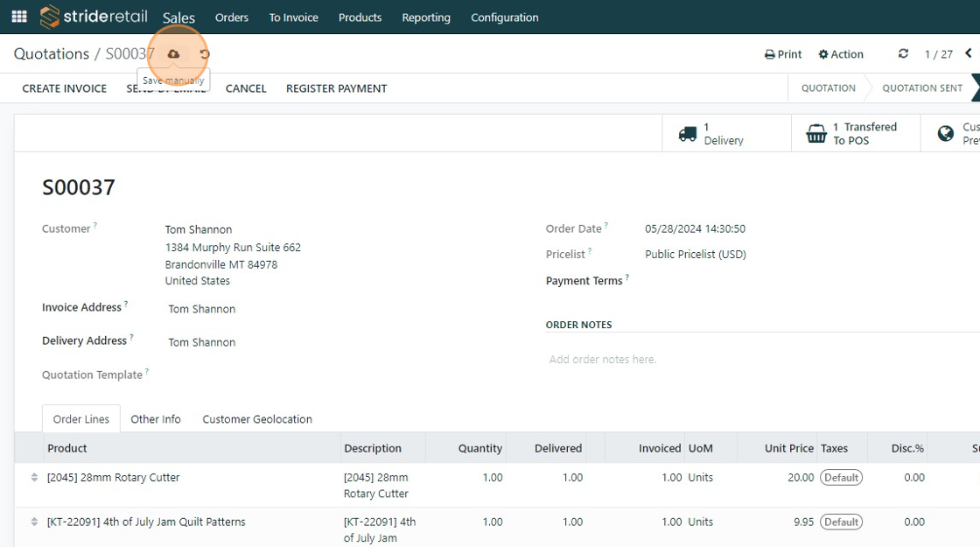The image size is (980, 547).
Task: Open the apps grid menu icon
Action: [18, 17]
